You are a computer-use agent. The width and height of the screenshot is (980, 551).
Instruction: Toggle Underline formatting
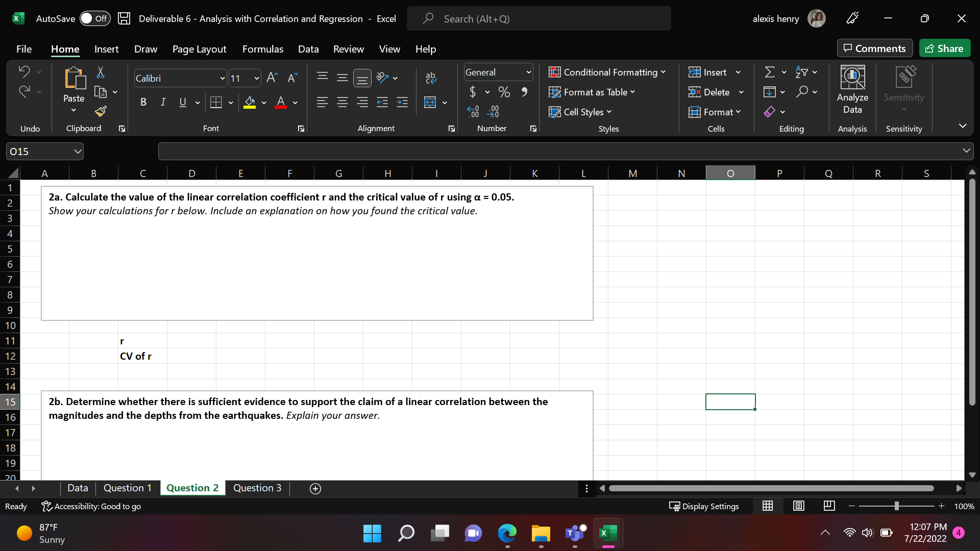tap(183, 103)
